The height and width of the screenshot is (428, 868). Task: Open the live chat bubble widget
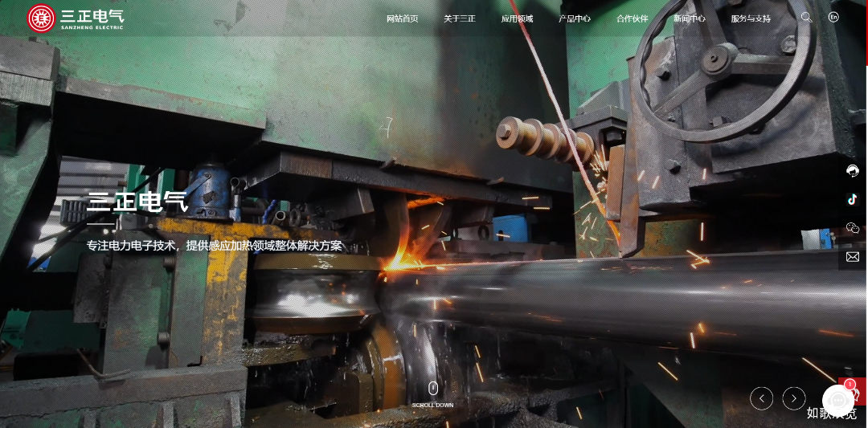(x=838, y=399)
